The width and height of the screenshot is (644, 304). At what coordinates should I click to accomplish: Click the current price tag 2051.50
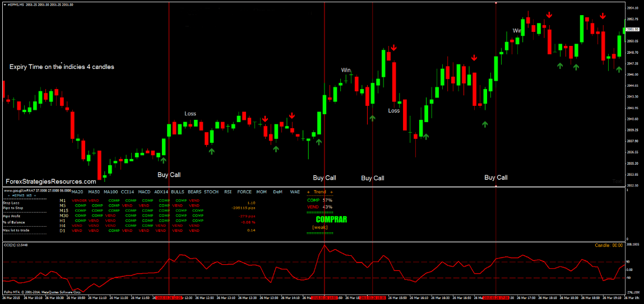[x=632, y=29]
